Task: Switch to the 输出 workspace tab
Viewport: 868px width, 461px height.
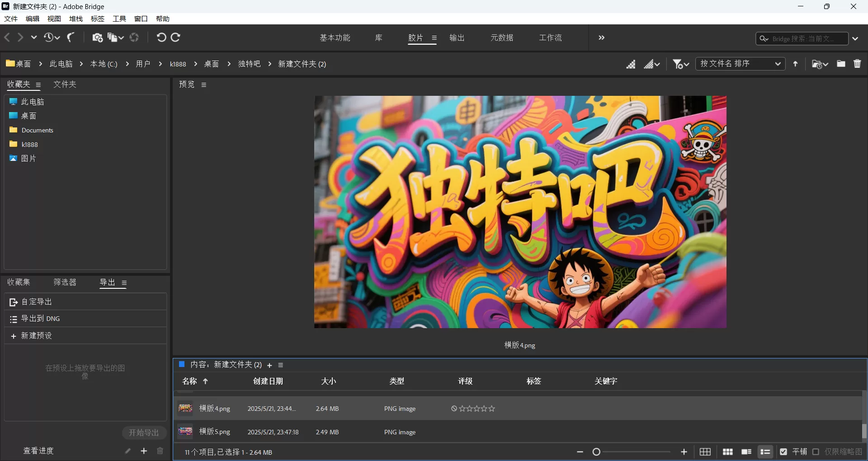Action: (457, 38)
